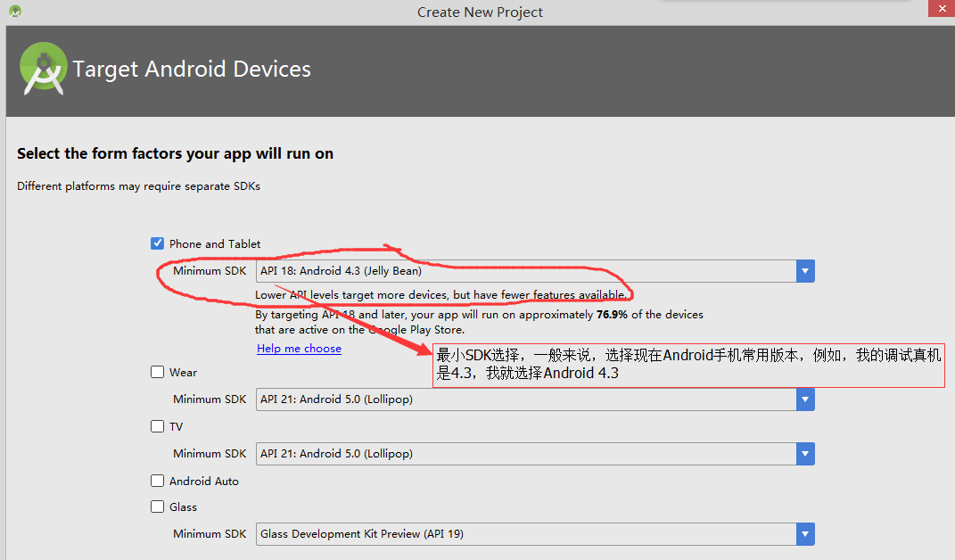Click Minimum SDK label under Phone and Tablet

(210, 270)
